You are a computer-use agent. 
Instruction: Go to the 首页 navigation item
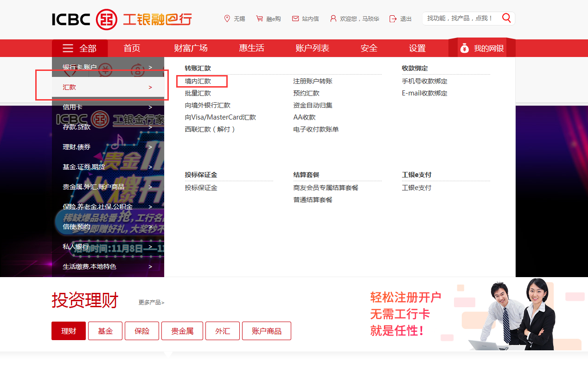132,48
